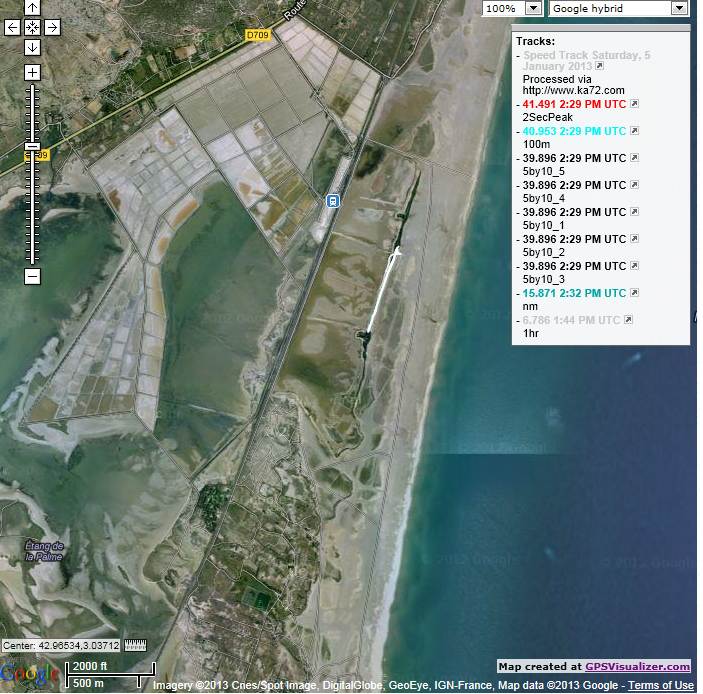Zoom to the 6.786 1hr track icon

click(x=630, y=321)
